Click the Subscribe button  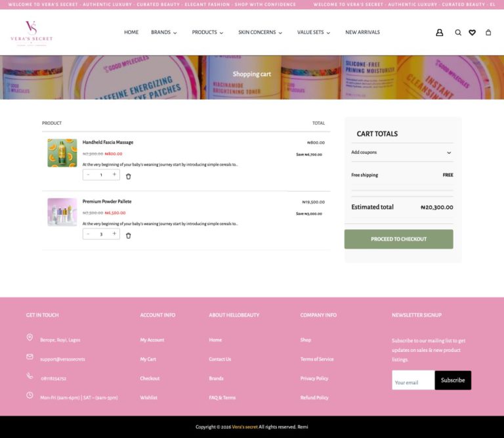453,380
